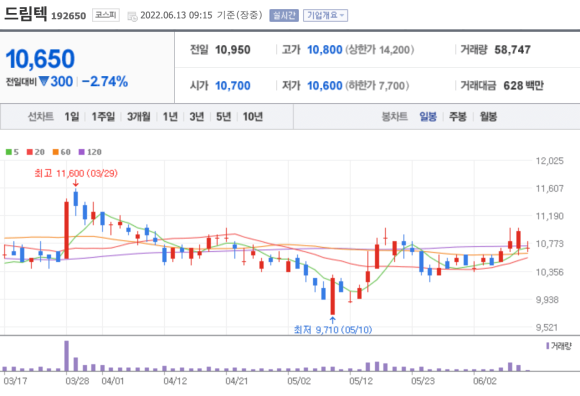Click the 04/12 date axis label

point(175,381)
